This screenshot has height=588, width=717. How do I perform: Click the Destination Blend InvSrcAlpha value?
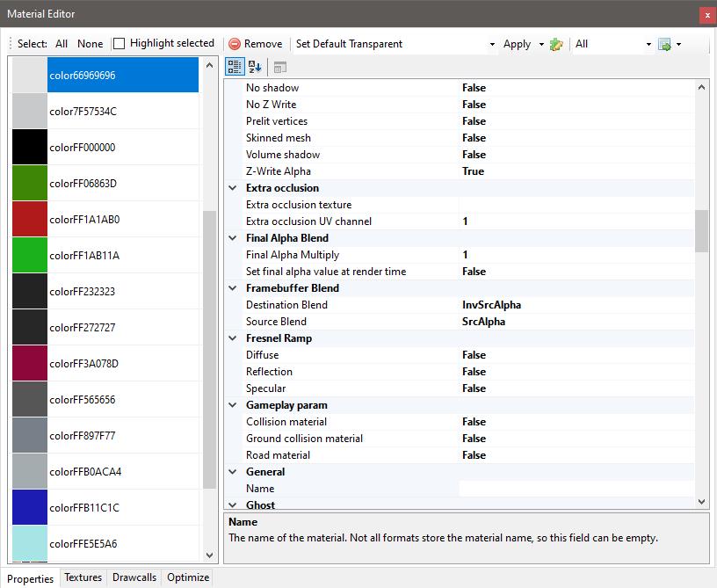(491, 304)
